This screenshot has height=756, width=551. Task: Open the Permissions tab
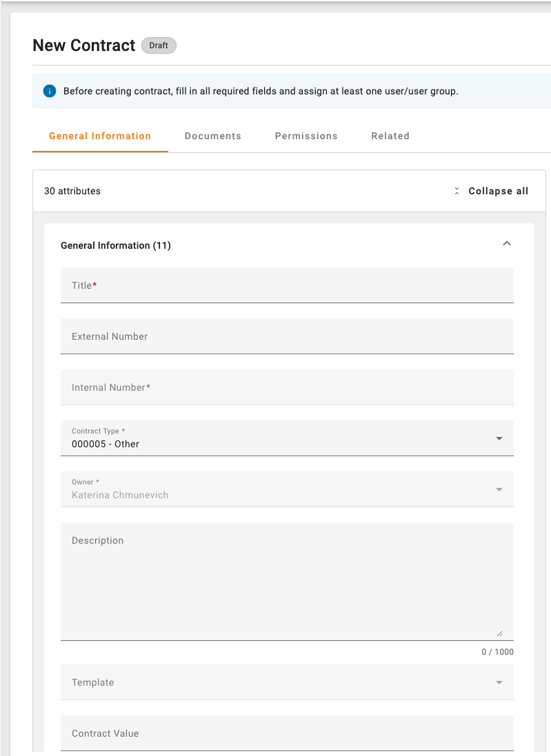pyautogui.click(x=306, y=136)
